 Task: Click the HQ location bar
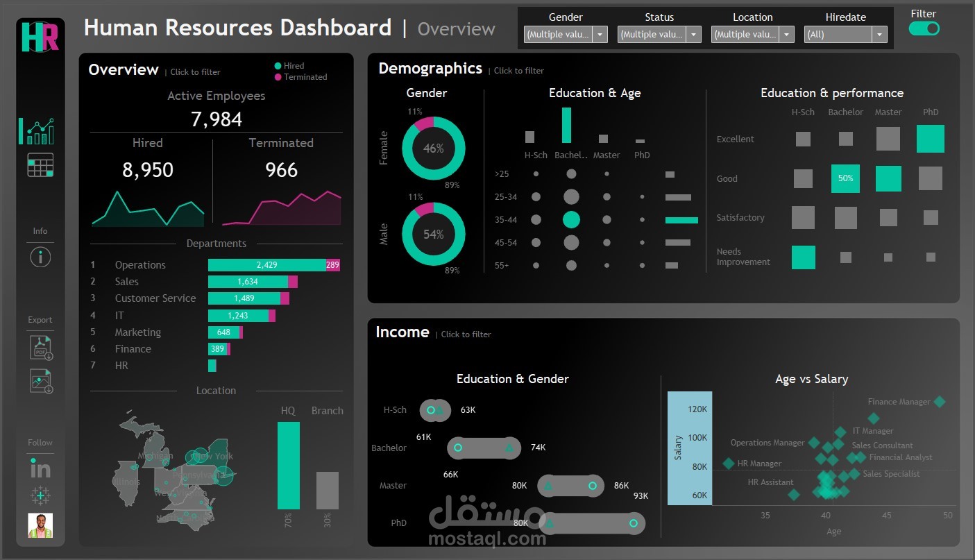pyautogui.click(x=289, y=466)
